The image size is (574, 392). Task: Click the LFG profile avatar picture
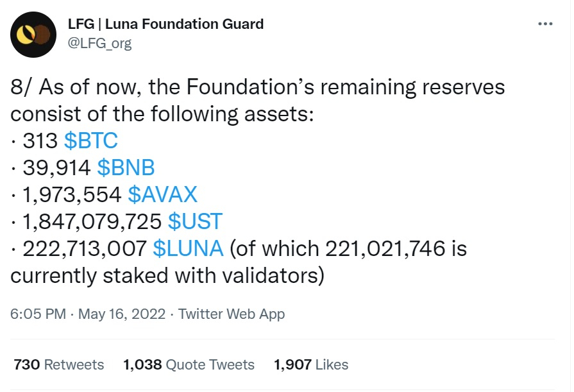[x=33, y=35]
